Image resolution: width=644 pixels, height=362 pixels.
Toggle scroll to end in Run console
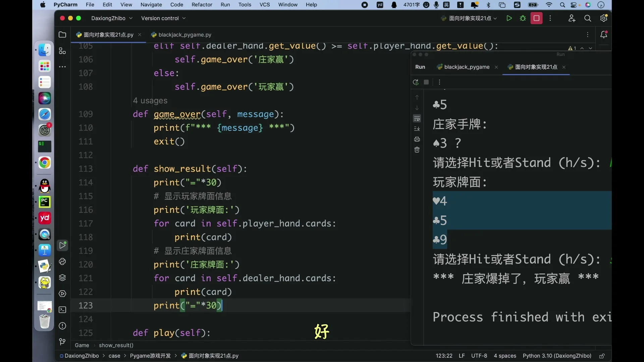click(x=417, y=129)
